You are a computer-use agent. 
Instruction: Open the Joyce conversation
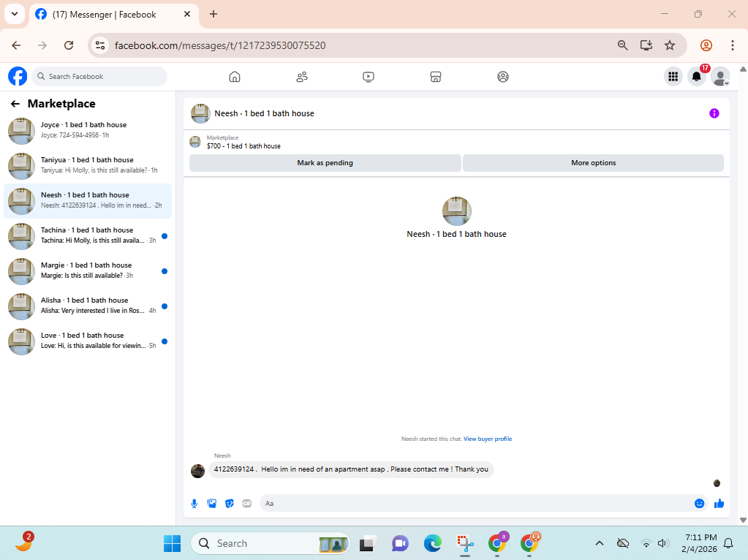[x=88, y=131]
